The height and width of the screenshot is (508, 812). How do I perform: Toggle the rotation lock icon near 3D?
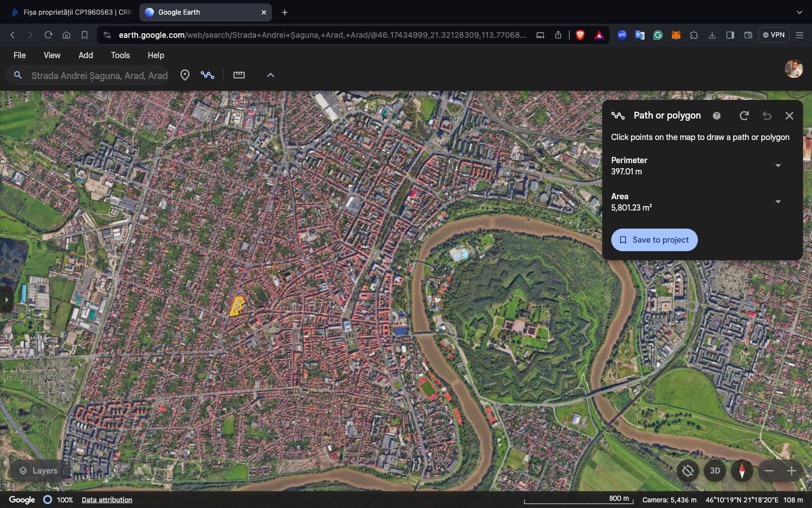pos(688,471)
